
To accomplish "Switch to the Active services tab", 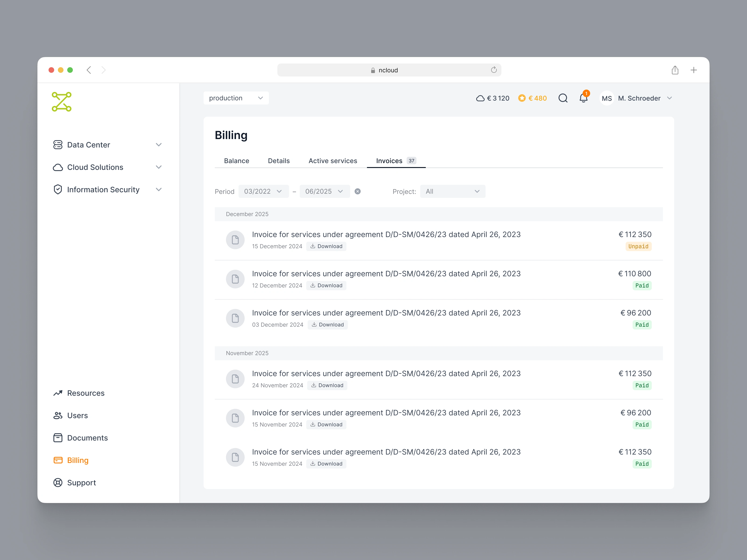I will pyautogui.click(x=333, y=161).
